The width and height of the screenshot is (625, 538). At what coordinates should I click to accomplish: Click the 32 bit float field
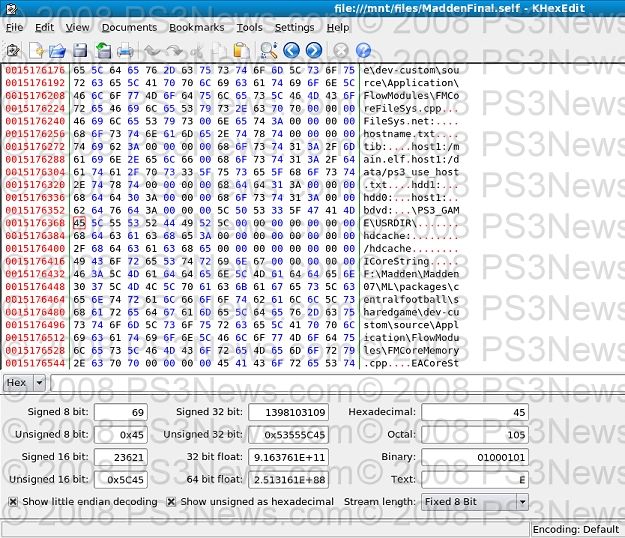(289, 457)
